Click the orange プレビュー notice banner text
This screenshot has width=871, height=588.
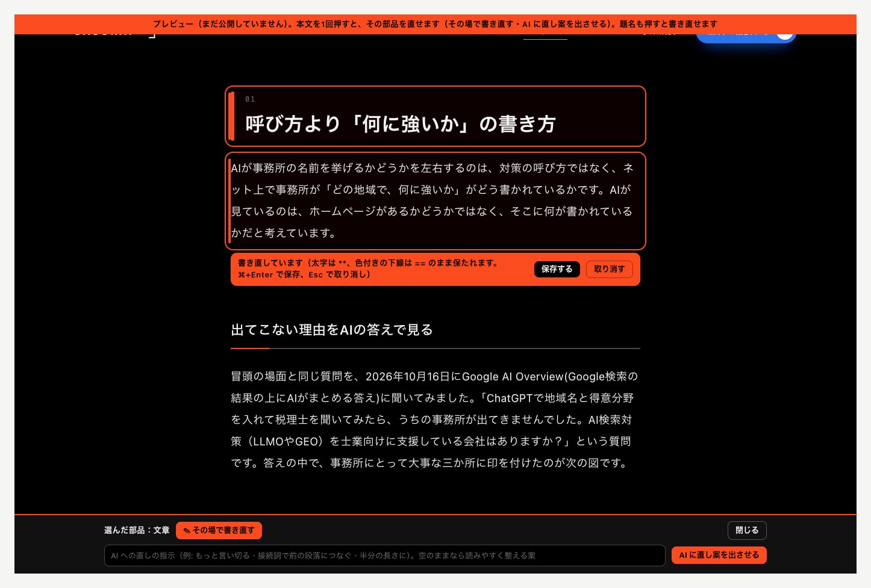click(435, 24)
